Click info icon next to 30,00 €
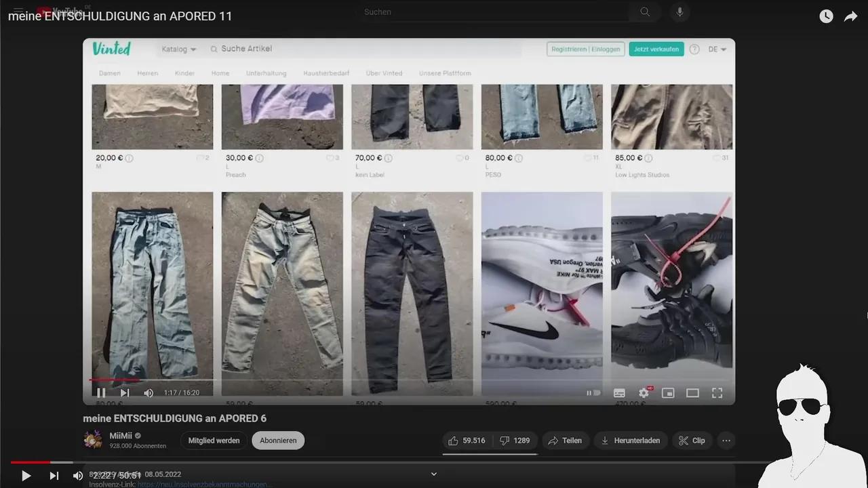The height and width of the screenshot is (488, 868). click(x=259, y=158)
